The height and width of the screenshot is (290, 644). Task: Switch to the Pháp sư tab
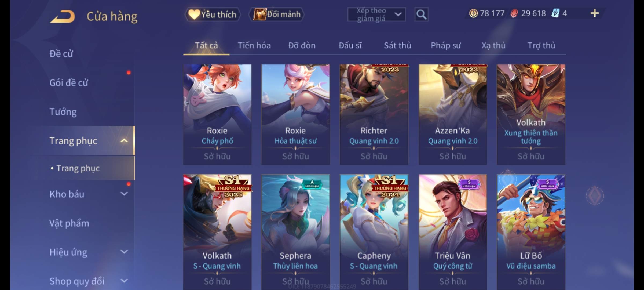coord(445,45)
